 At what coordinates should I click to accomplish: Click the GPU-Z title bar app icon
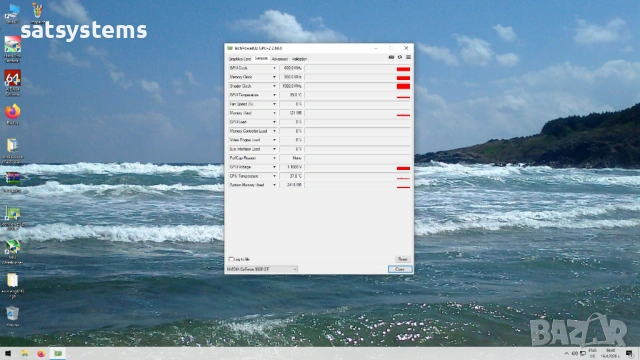click(x=230, y=48)
